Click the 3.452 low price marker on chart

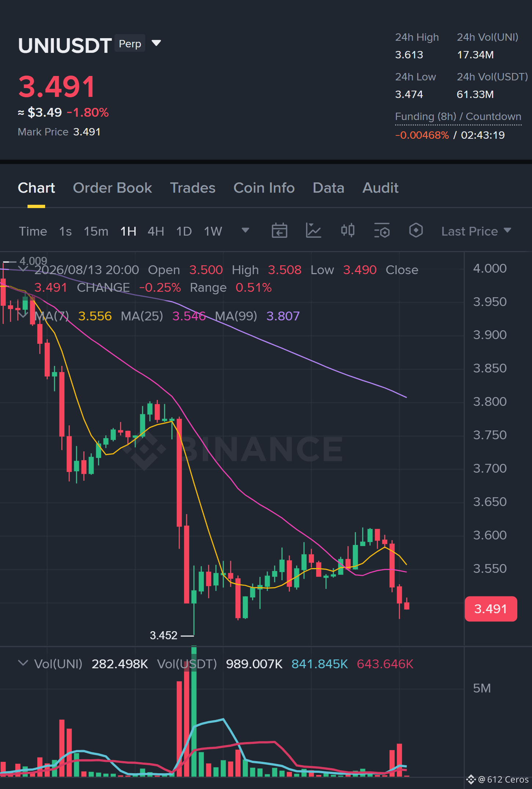click(164, 635)
